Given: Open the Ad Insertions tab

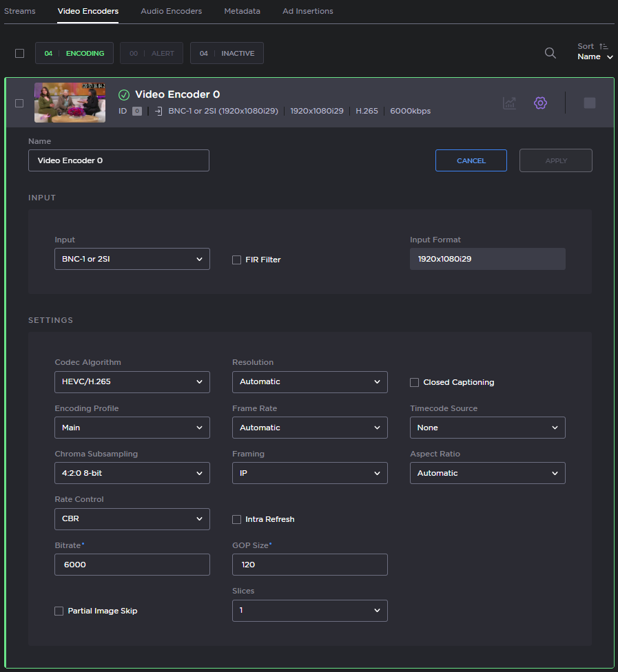Looking at the screenshot, I should pyautogui.click(x=307, y=11).
